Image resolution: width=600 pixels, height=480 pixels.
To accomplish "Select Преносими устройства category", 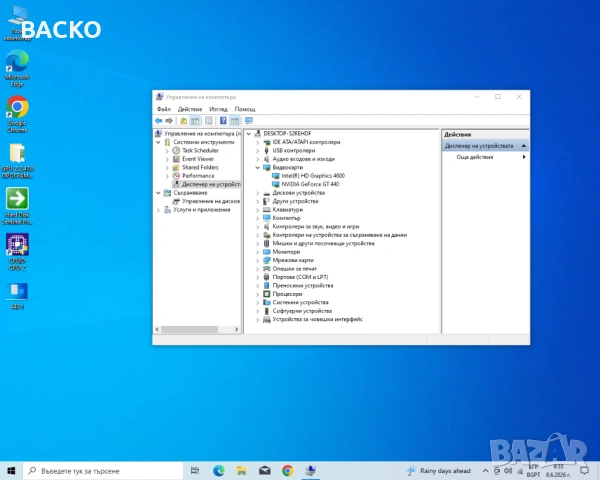I will (x=303, y=286).
